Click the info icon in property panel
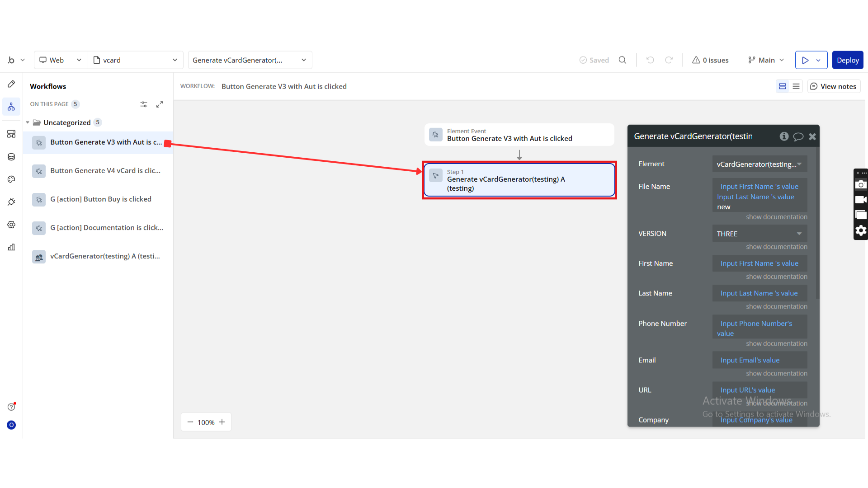The width and height of the screenshot is (868, 488). click(784, 136)
